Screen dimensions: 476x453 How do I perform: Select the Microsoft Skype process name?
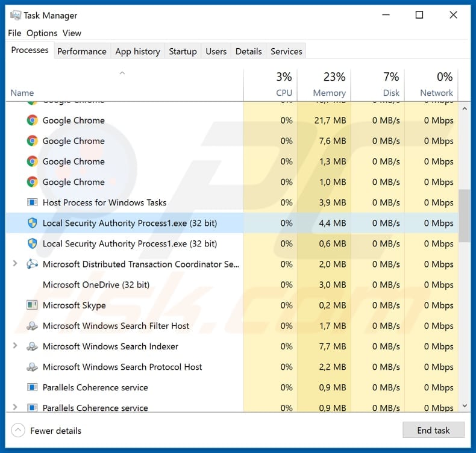coord(74,305)
